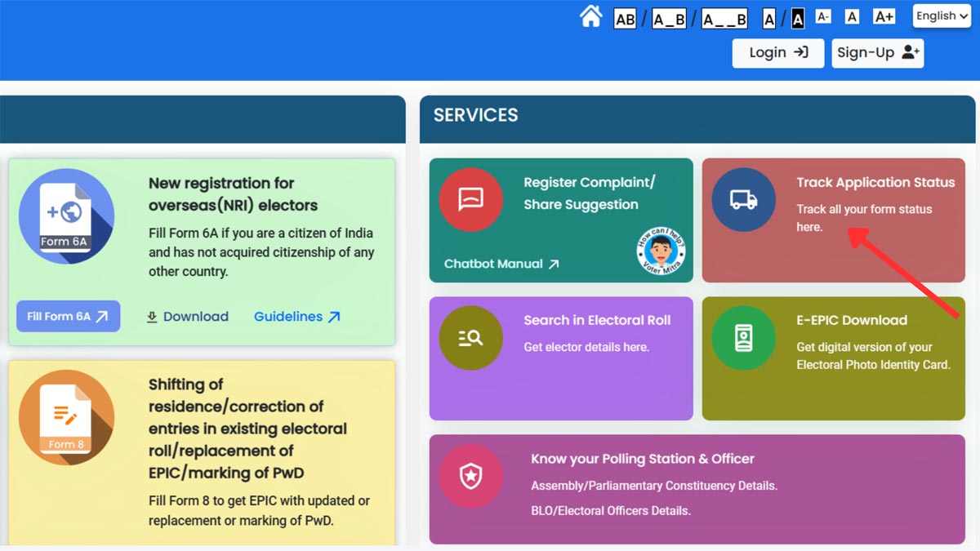Click the A+ font size increase control
Screen dimensions: 980x551
coord(884,16)
